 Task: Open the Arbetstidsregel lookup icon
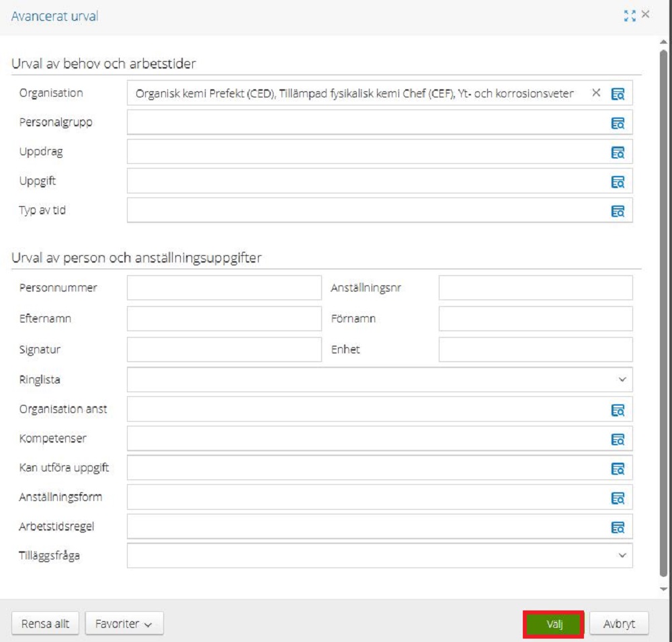pyautogui.click(x=618, y=528)
